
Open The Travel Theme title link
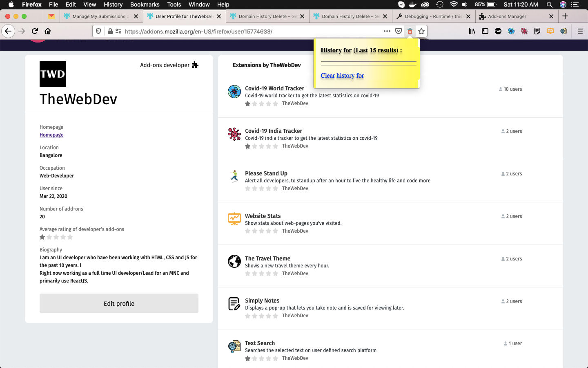tap(267, 258)
